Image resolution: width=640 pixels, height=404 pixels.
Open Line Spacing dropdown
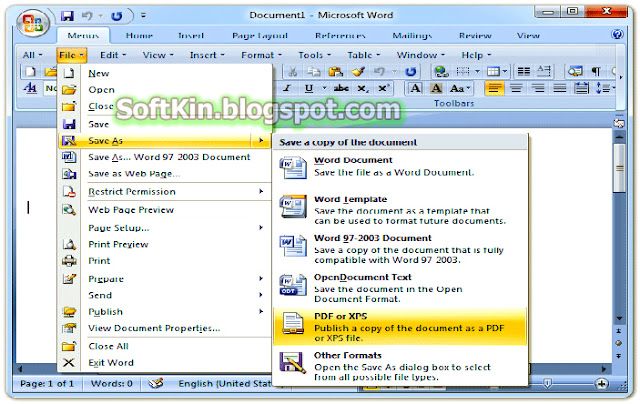605,88
